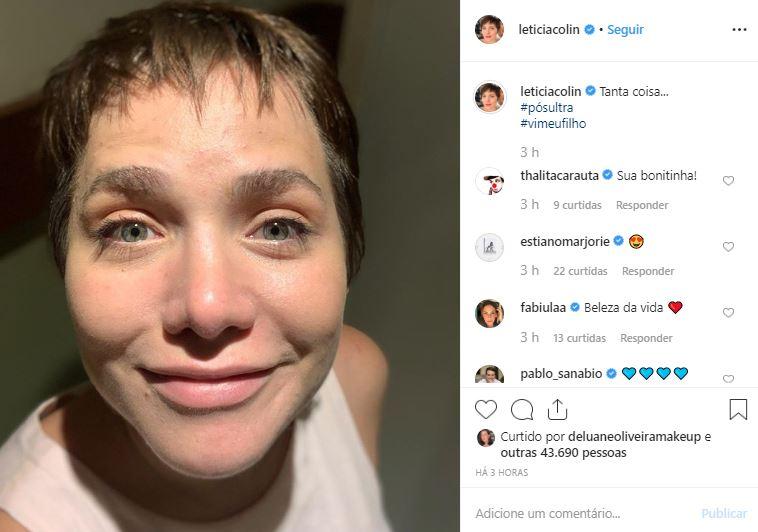Like estianomarjorie's comment
Screen dimensions: 758x532
tap(728, 247)
